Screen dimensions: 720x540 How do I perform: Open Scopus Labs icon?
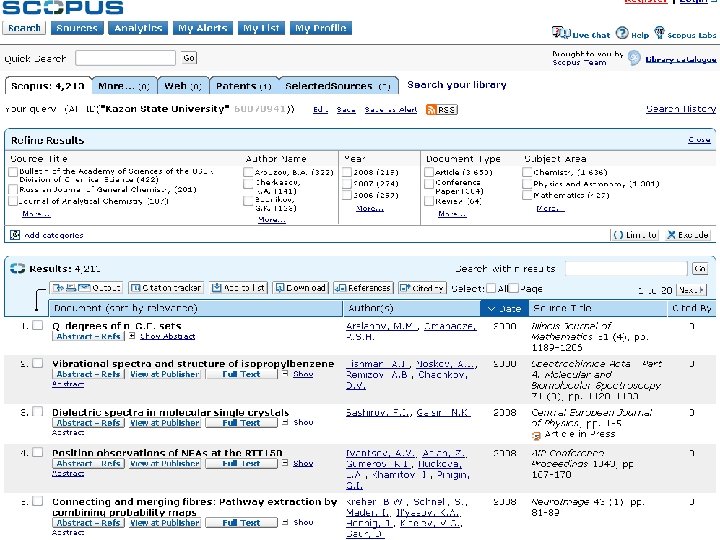pos(659,33)
